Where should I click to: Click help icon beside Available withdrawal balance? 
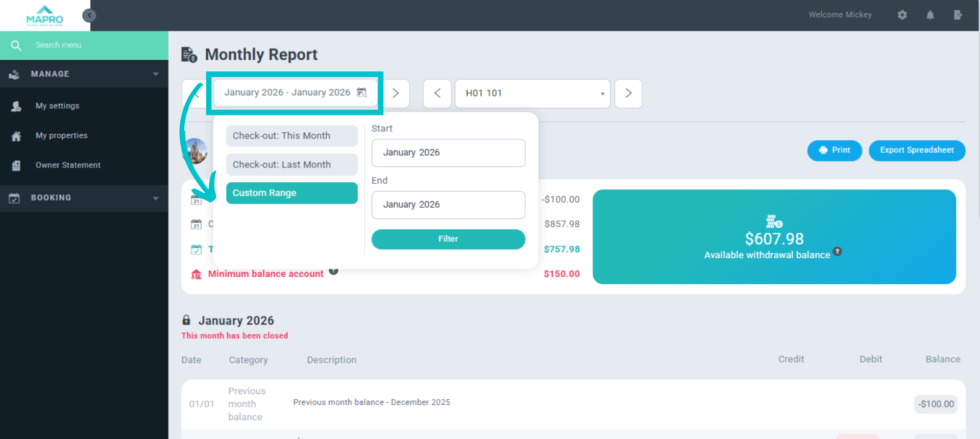click(x=837, y=251)
